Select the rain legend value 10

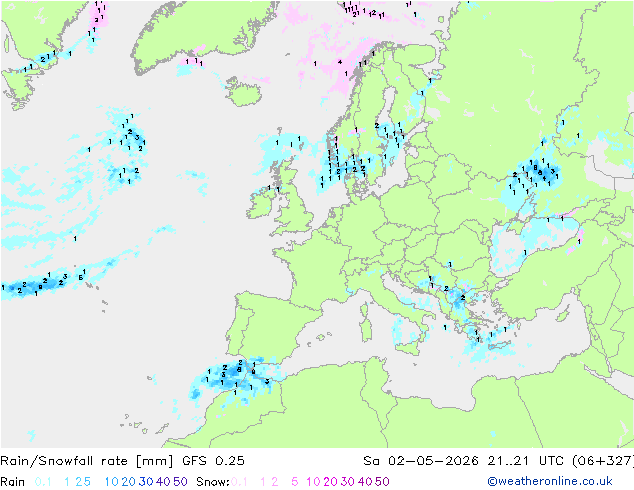click(112, 482)
